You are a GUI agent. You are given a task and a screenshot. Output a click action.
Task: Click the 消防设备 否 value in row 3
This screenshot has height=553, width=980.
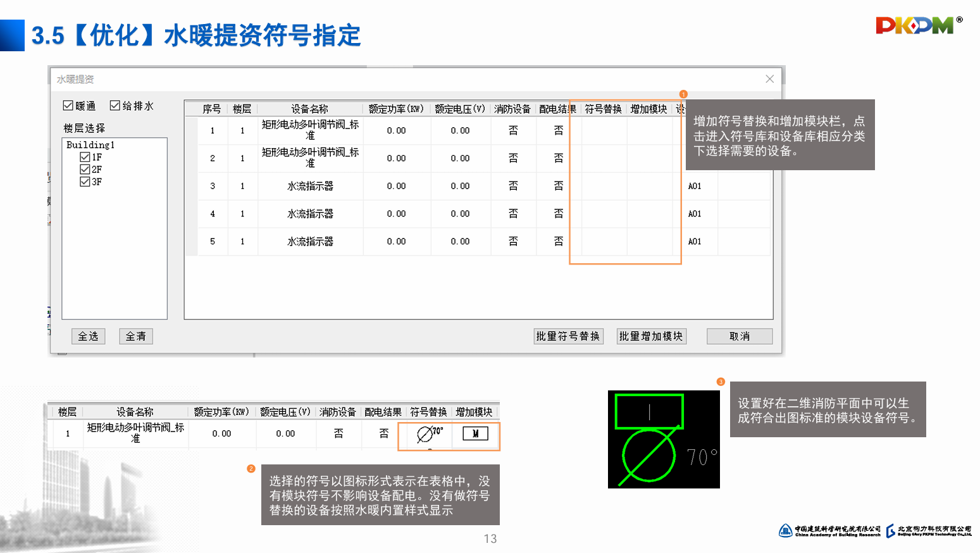[x=513, y=186]
